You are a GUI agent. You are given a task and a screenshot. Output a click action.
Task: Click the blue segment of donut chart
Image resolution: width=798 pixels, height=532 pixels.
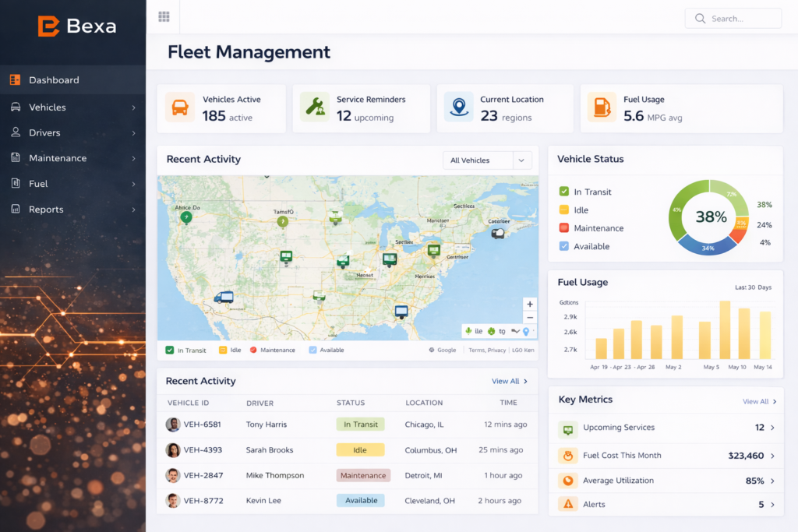click(x=707, y=247)
